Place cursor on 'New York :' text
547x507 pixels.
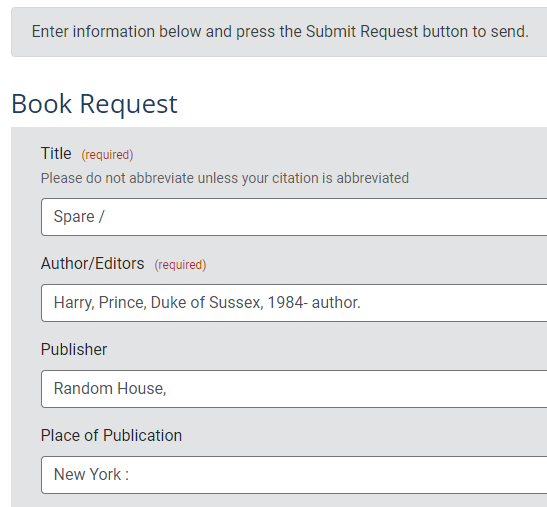(x=91, y=475)
